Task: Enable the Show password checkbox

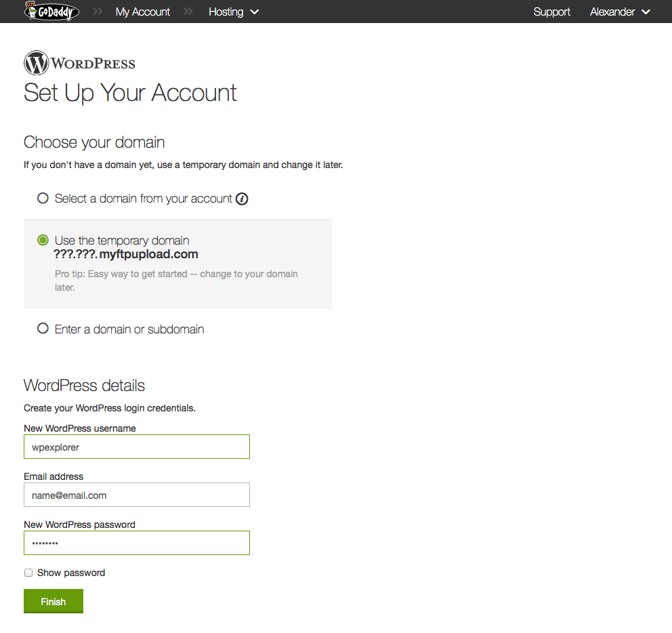Action: tap(28, 573)
